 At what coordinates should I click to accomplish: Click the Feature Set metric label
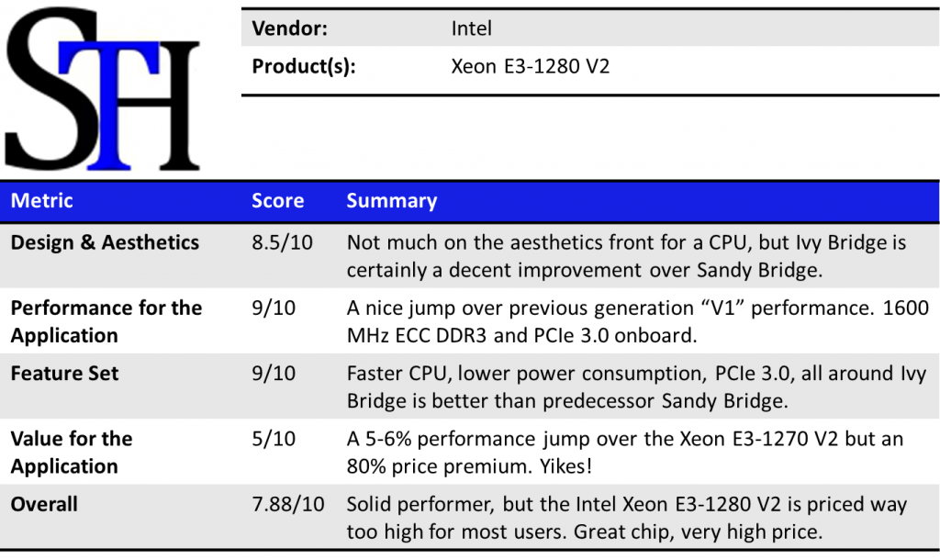(x=64, y=374)
